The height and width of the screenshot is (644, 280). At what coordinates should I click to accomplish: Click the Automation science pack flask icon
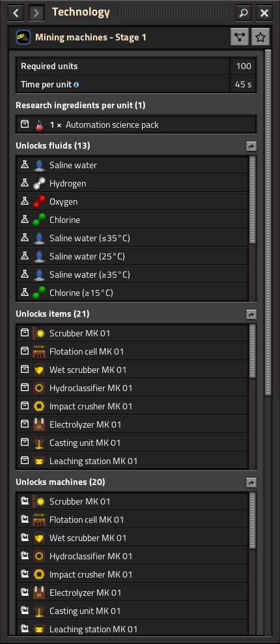[x=39, y=125]
